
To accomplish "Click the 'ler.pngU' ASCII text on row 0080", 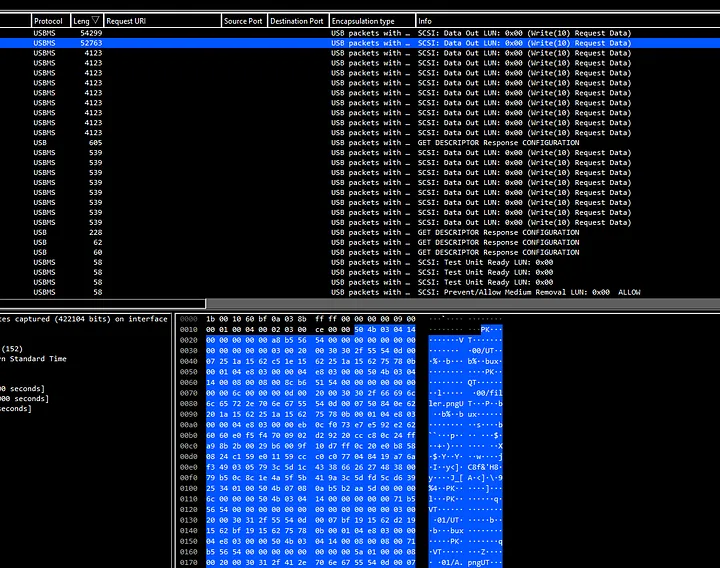I will tap(445, 404).
